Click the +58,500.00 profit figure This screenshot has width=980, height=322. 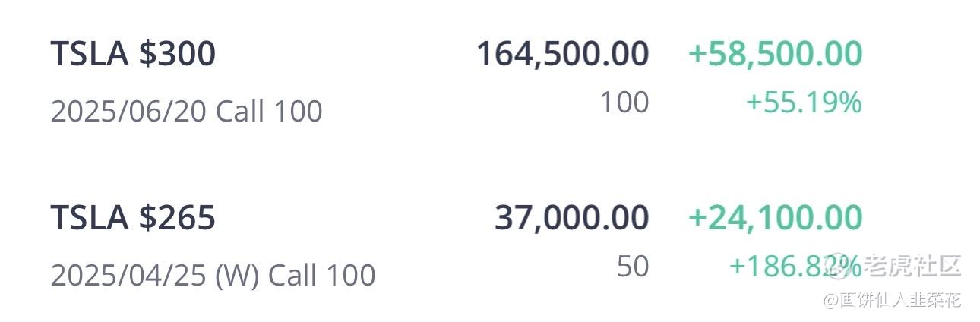pos(775,54)
